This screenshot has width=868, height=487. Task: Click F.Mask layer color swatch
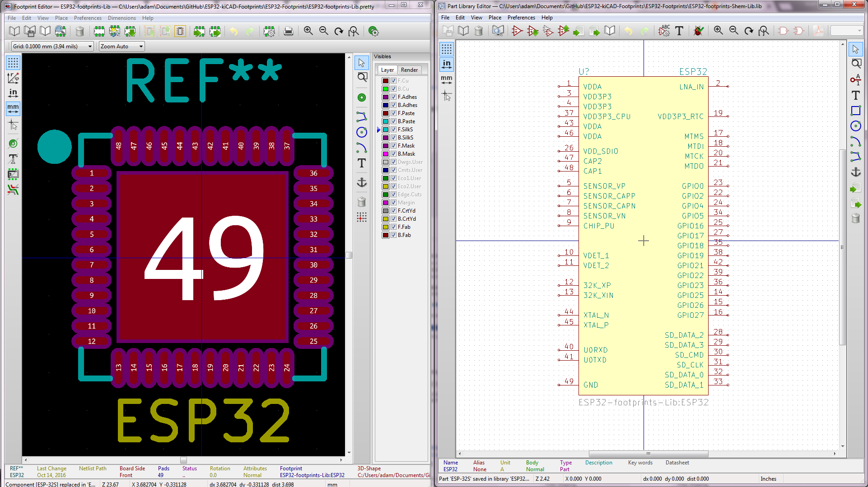[386, 146]
